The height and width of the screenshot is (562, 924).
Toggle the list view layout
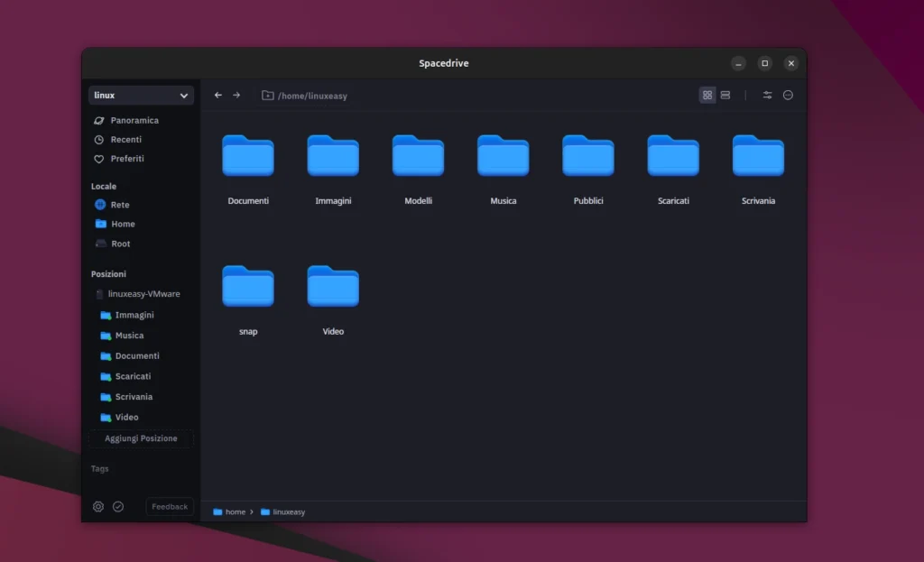coord(725,95)
